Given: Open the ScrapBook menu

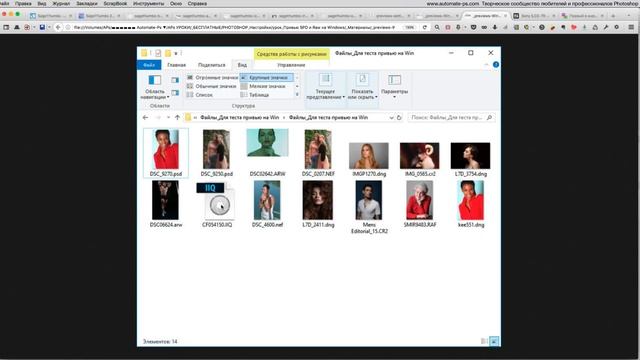Looking at the screenshot, I should (x=115, y=3).
